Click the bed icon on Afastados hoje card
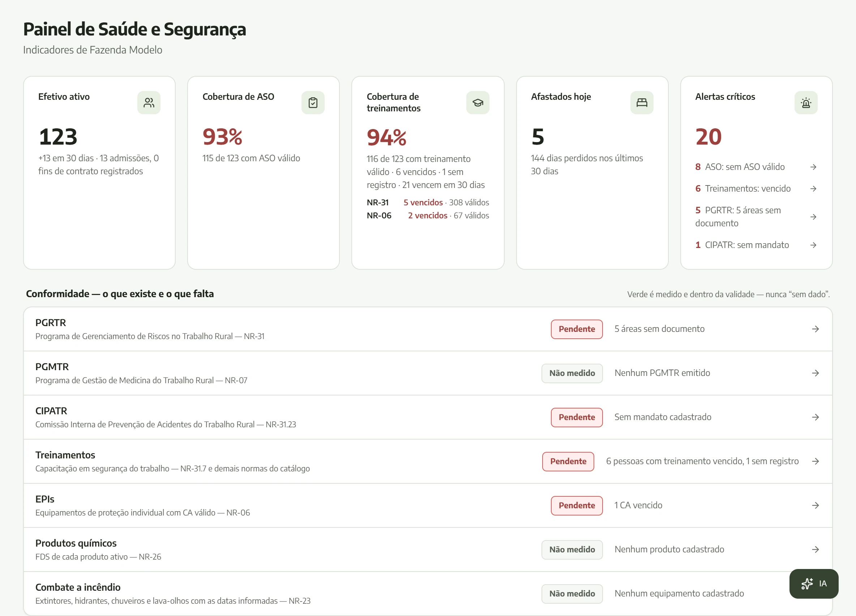 [642, 103]
